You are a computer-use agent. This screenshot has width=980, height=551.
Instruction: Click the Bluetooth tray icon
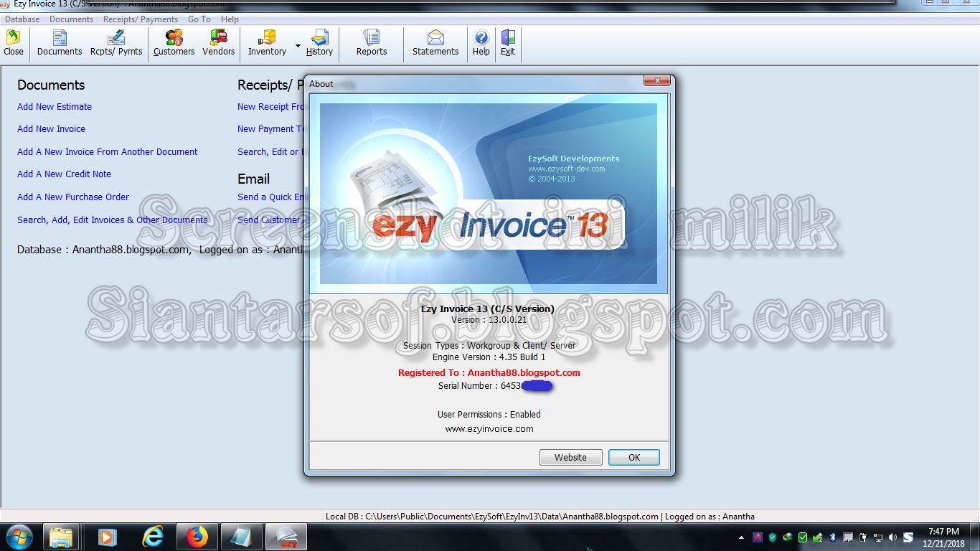(833, 537)
